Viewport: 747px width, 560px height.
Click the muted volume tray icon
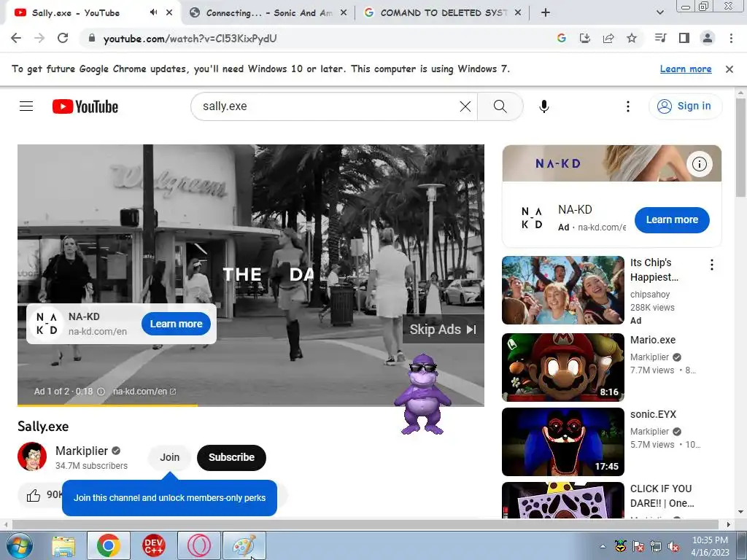pyautogui.click(x=673, y=546)
